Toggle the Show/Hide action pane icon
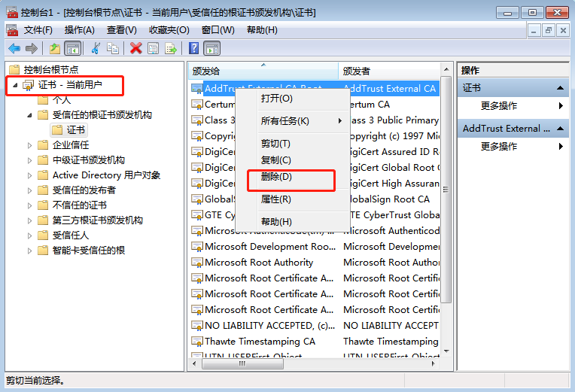Screen dimensions: 575x392 [x=212, y=48]
